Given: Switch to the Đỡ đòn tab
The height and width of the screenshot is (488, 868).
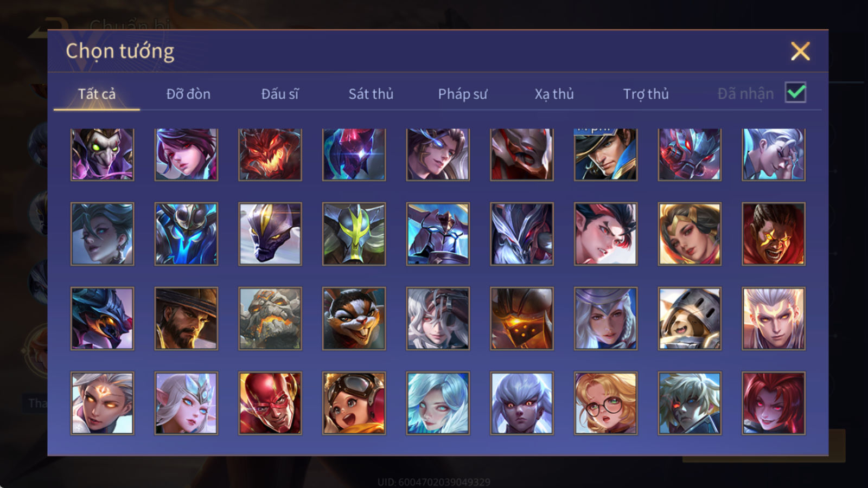Looking at the screenshot, I should (188, 94).
